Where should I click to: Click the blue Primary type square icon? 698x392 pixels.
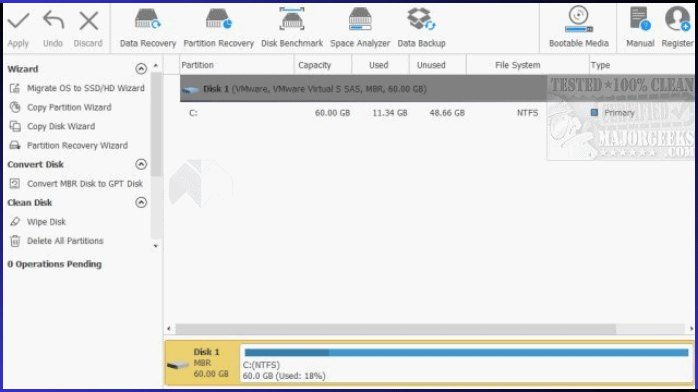[594, 113]
